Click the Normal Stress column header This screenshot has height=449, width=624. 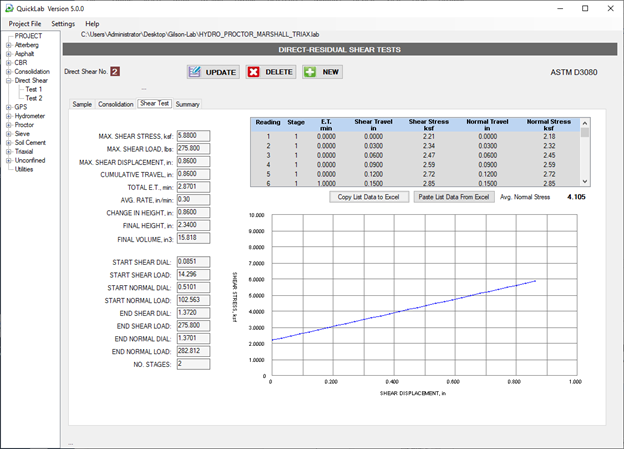tap(548, 125)
